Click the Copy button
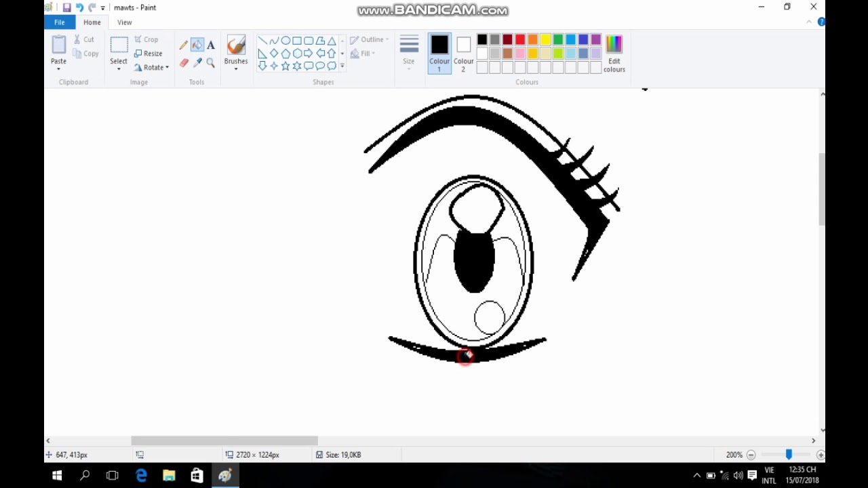Image resolution: width=868 pixels, height=488 pixels. click(x=85, y=54)
